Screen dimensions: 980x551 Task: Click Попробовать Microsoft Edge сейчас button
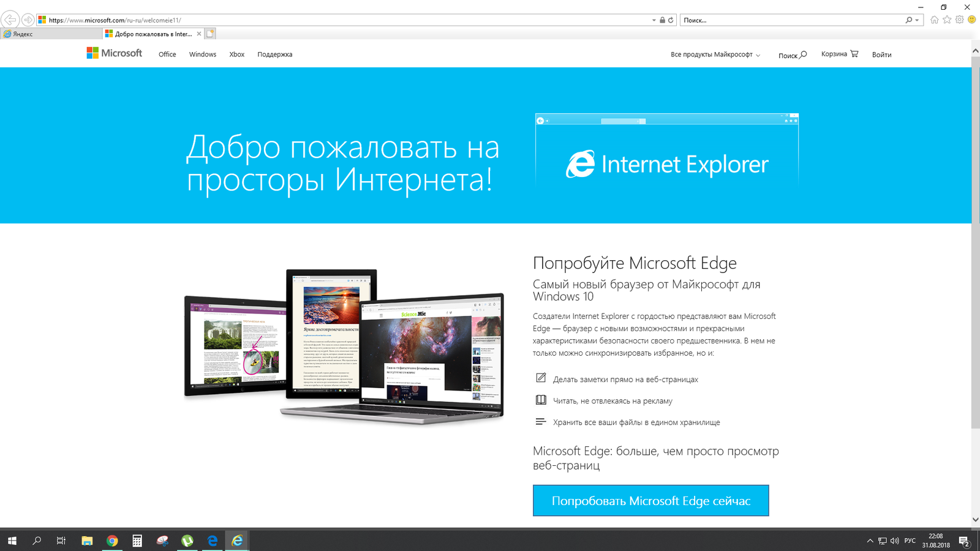651,501
